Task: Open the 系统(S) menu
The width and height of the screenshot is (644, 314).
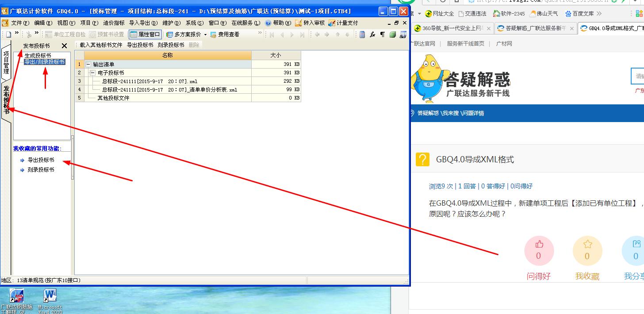Action: pyautogui.click(x=195, y=23)
